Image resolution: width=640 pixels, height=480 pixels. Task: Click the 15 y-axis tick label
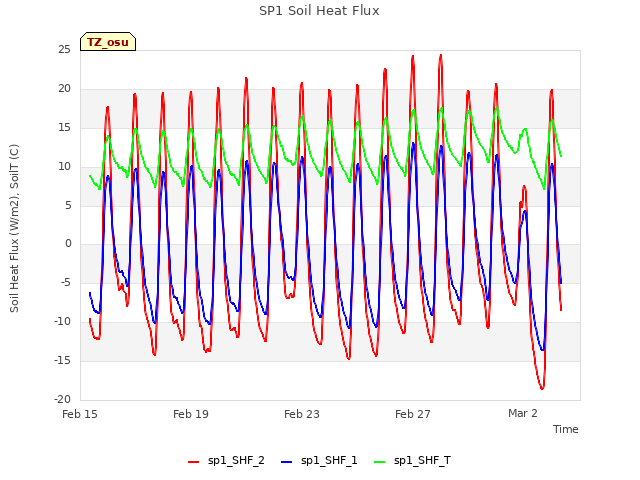(x=64, y=128)
